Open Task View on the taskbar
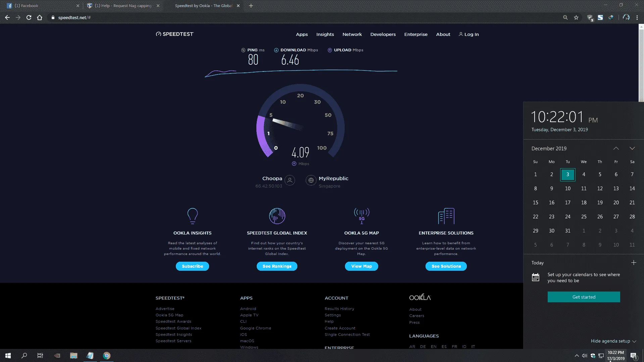Viewport: 644px width, 362px height. point(40,356)
